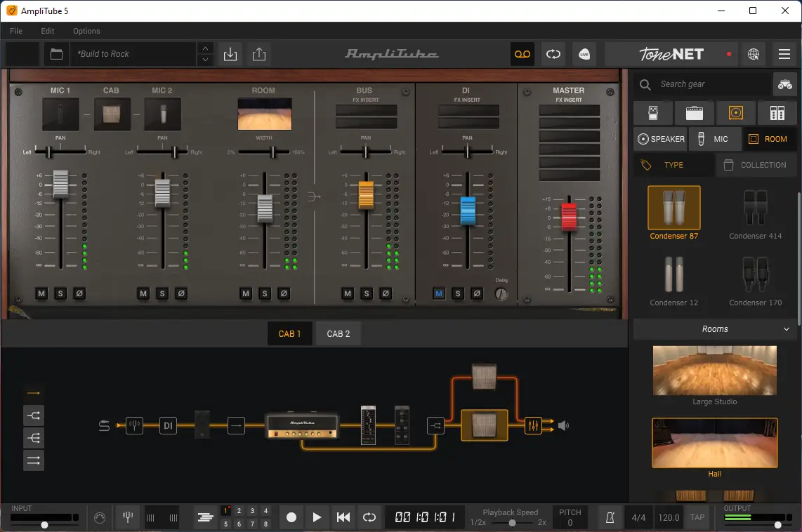
Task: Click the export preset share icon
Action: click(259, 54)
